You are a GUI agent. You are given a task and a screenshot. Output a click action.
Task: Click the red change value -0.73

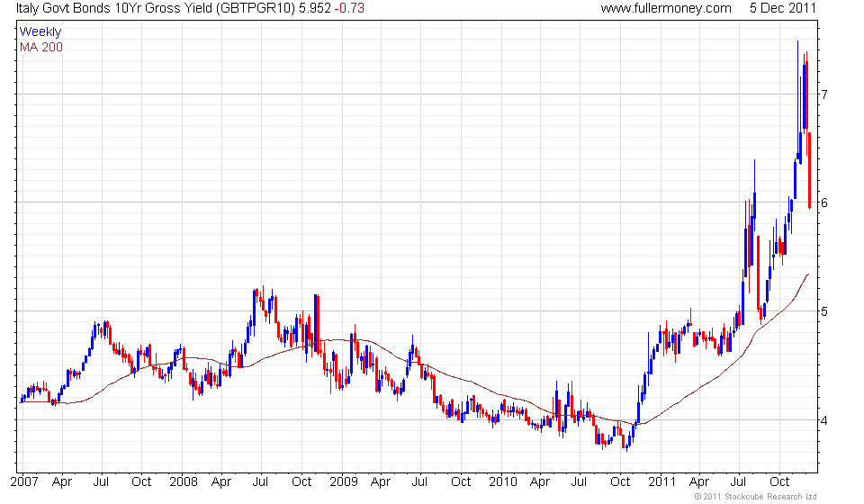tap(349, 8)
